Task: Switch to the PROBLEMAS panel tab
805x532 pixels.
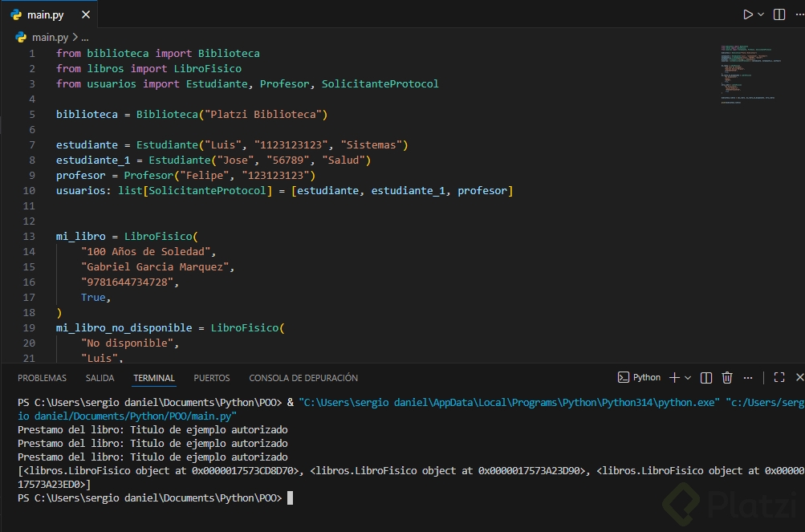Action: (43, 378)
